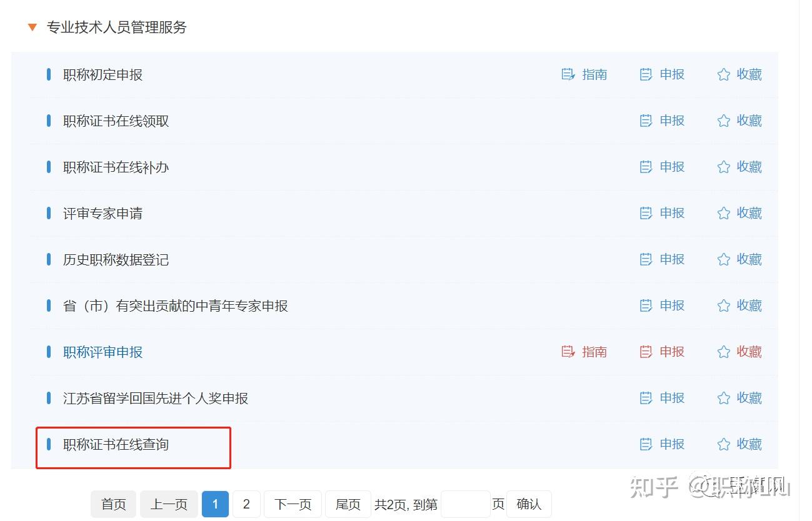
Task: Collapse the 专业技术人员管理服务 section triangle
Action: pos(33,27)
